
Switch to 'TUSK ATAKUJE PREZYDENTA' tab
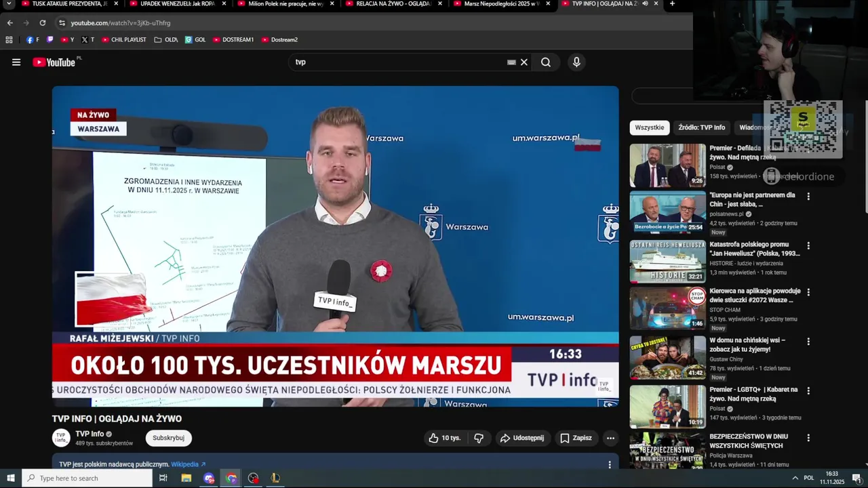[69, 4]
